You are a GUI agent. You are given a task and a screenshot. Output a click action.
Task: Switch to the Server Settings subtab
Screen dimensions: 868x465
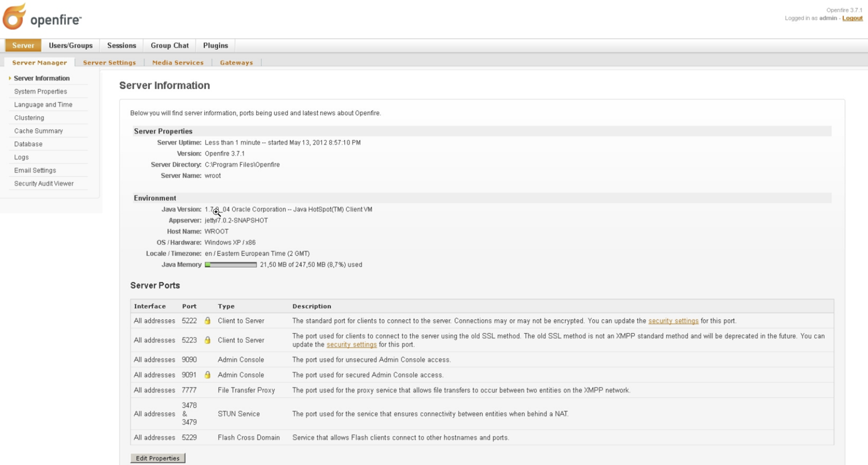[x=109, y=62]
